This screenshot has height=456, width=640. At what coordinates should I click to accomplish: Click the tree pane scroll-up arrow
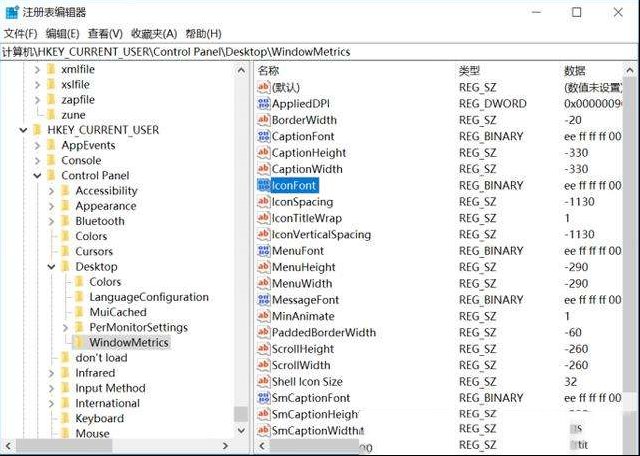tap(241, 71)
